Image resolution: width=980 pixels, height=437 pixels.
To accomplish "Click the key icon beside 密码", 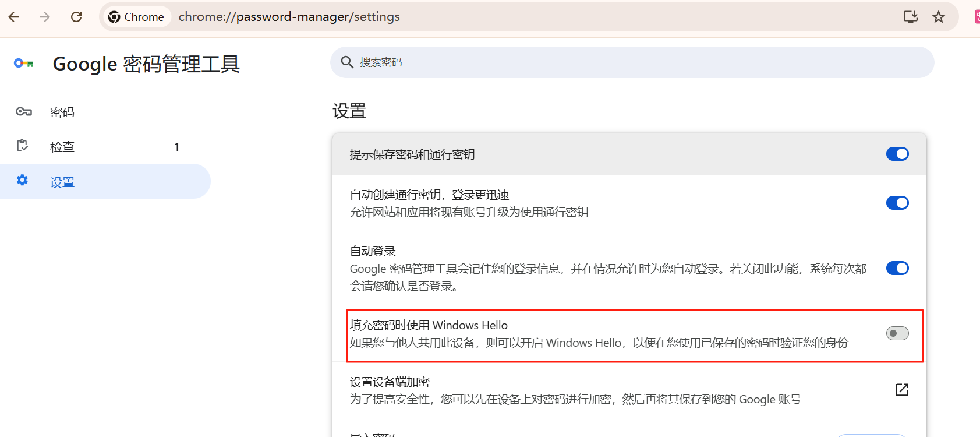I will tap(24, 112).
